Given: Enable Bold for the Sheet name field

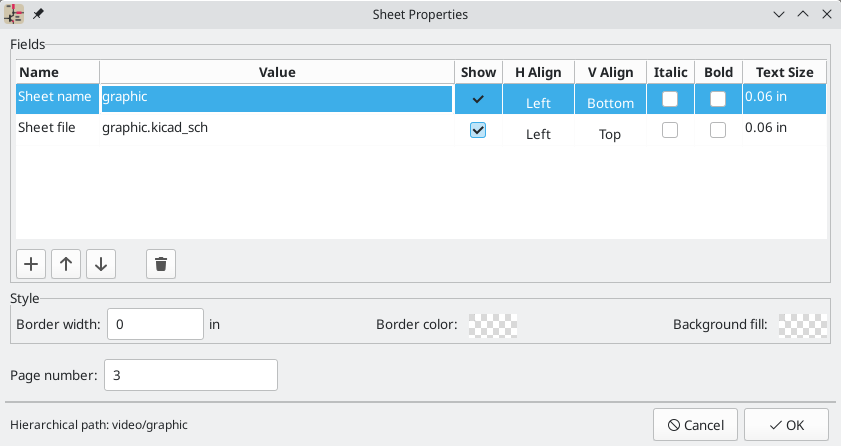Looking at the screenshot, I should [x=718, y=99].
